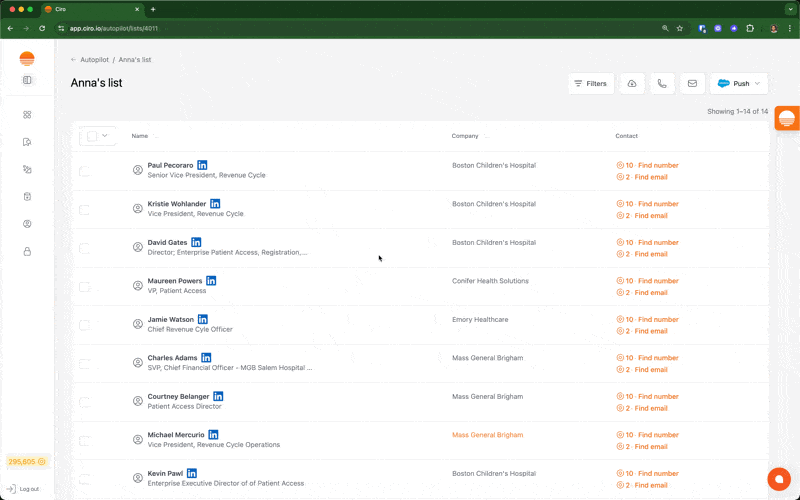Viewport: 800px width, 500px height.
Task: Open browser extensions puzzle icon
Action: coord(750,29)
